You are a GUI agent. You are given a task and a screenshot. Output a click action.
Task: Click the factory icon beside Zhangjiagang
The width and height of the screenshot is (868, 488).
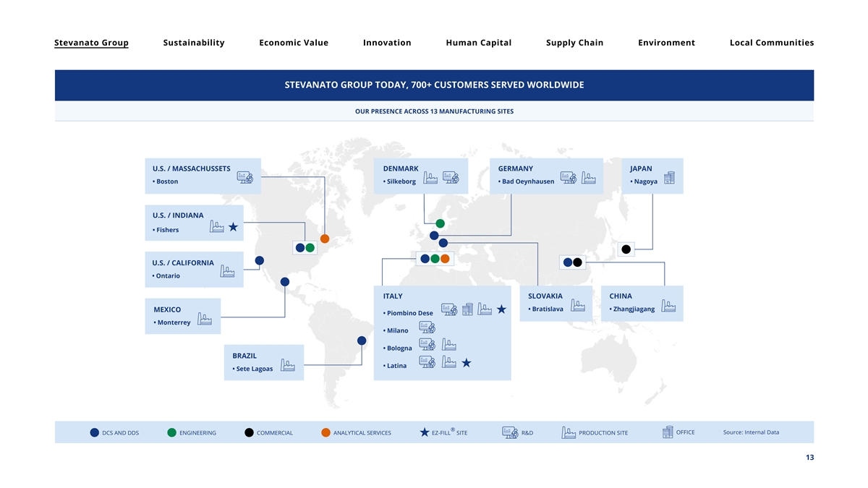(x=668, y=306)
